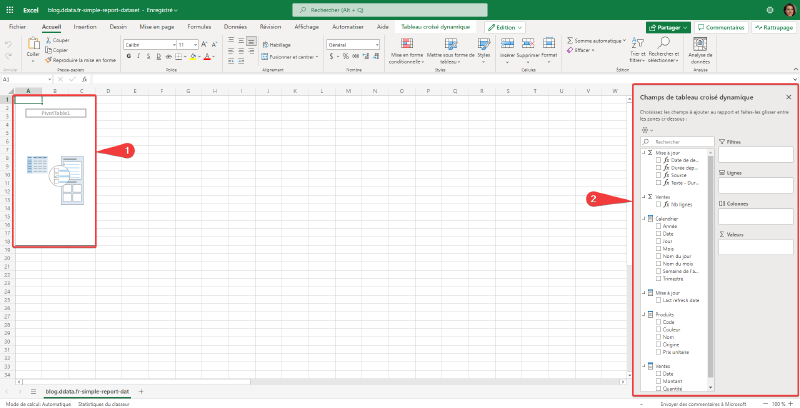Viewport: 800px width, 408px height.
Task: Decrease font size with the smaller A icon
Action: [213, 45]
